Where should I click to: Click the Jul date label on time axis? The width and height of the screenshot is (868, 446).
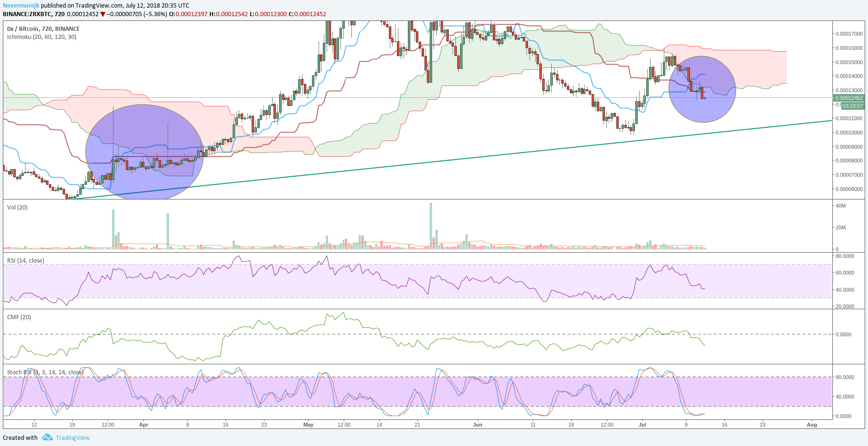coord(642,425)
